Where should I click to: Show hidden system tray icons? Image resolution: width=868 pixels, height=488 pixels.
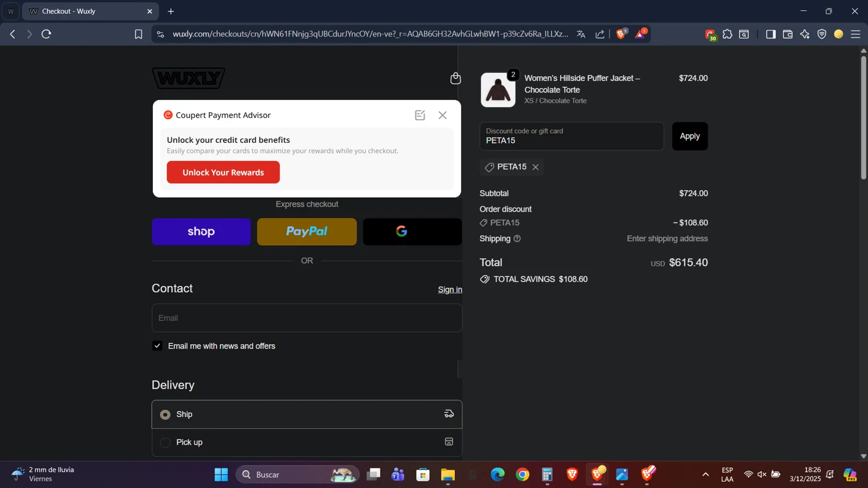pos(705,475)
